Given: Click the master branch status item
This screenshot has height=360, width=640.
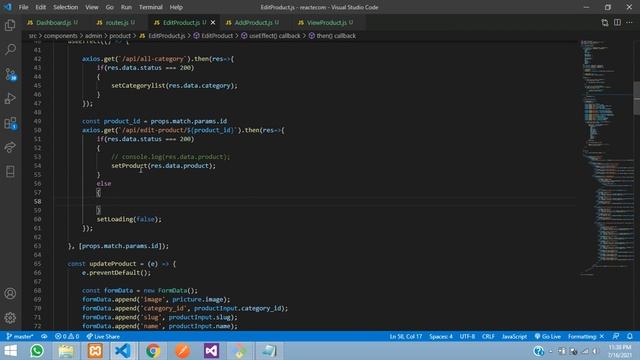Looking at the screenshot, I should tap(20, 336).
